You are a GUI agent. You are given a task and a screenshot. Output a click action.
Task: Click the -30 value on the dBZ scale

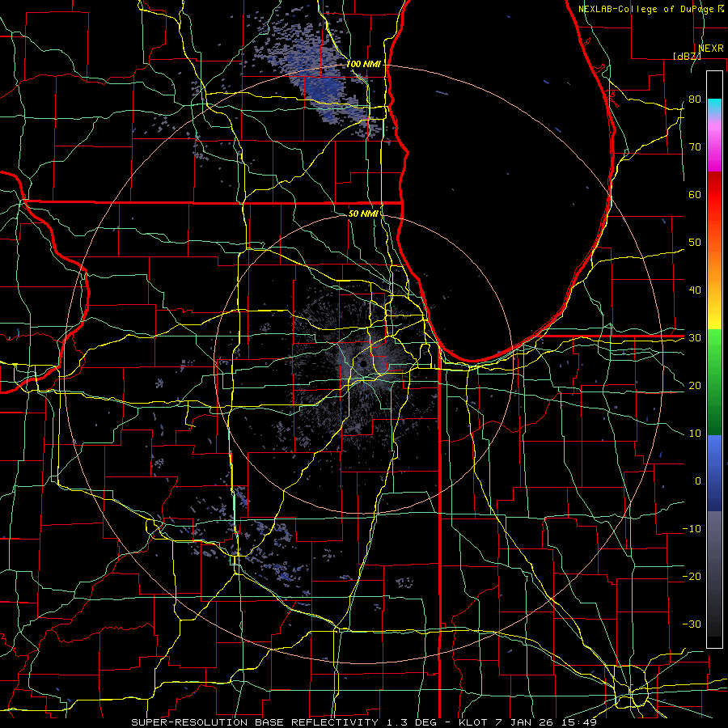coord(692,624)
